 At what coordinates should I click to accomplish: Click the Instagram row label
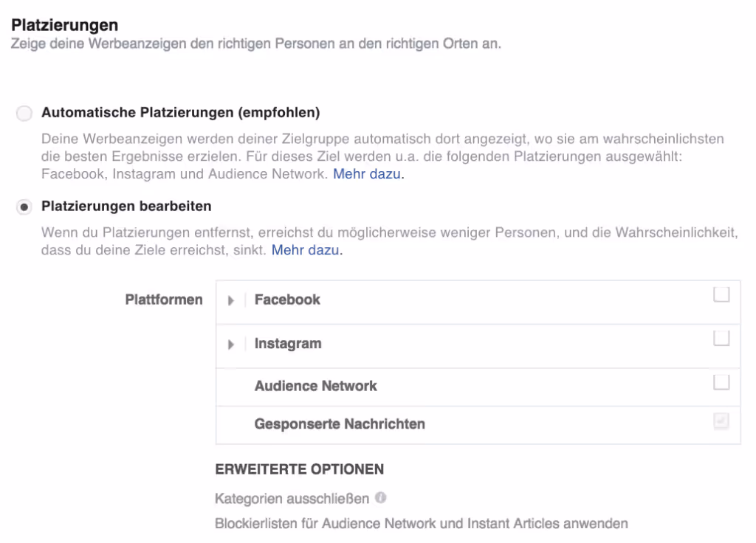(288, 344)
